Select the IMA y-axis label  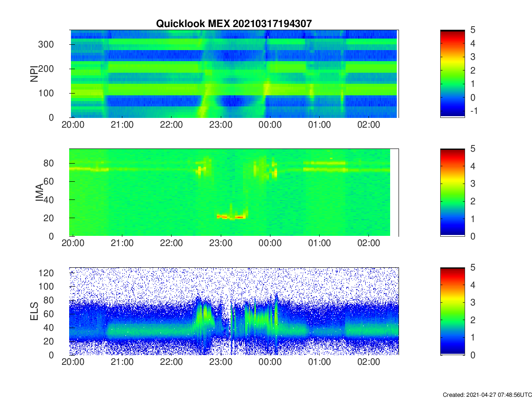39,192
